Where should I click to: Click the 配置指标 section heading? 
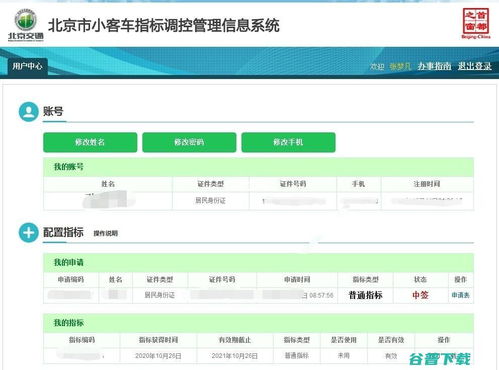coord(63,232)
